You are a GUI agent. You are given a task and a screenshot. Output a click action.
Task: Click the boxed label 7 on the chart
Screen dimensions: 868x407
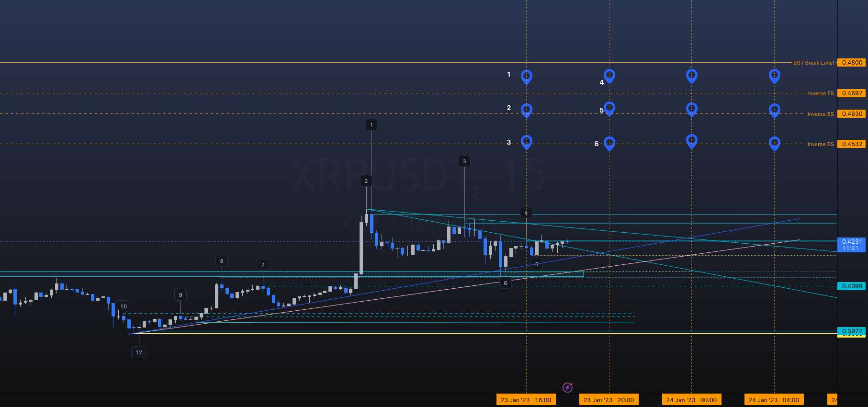(263, 265)
